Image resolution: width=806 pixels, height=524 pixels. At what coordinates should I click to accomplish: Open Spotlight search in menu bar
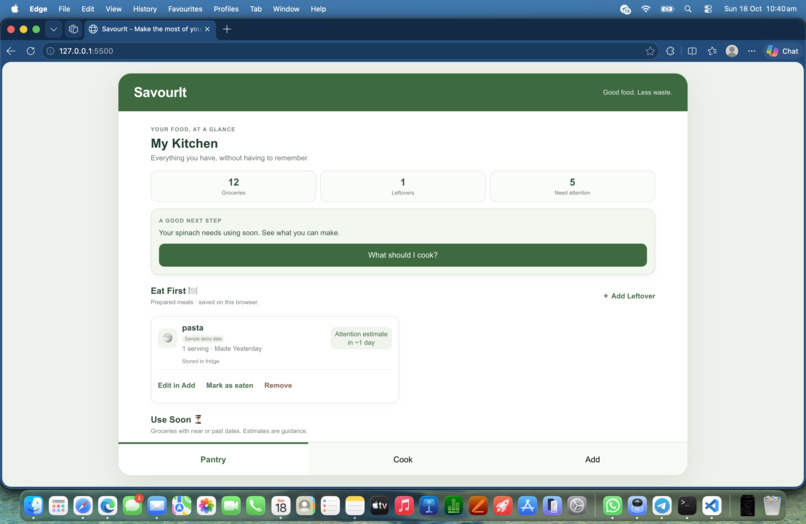pos(688,9)
